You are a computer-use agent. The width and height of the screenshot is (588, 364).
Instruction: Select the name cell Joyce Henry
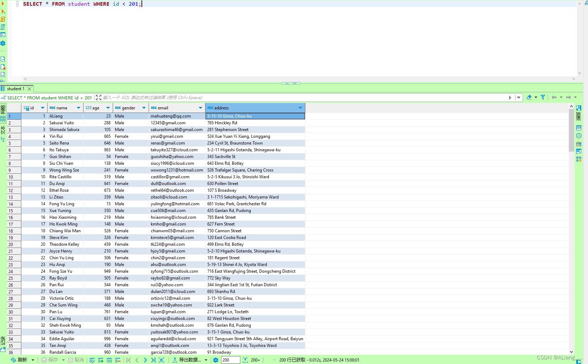[x=65, y=251]
